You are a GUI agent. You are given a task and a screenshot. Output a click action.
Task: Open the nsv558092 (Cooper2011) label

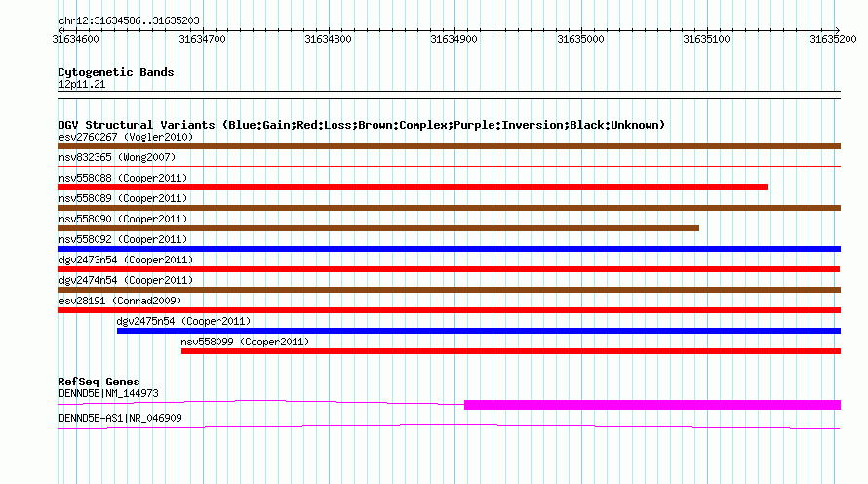click(123, 239)
